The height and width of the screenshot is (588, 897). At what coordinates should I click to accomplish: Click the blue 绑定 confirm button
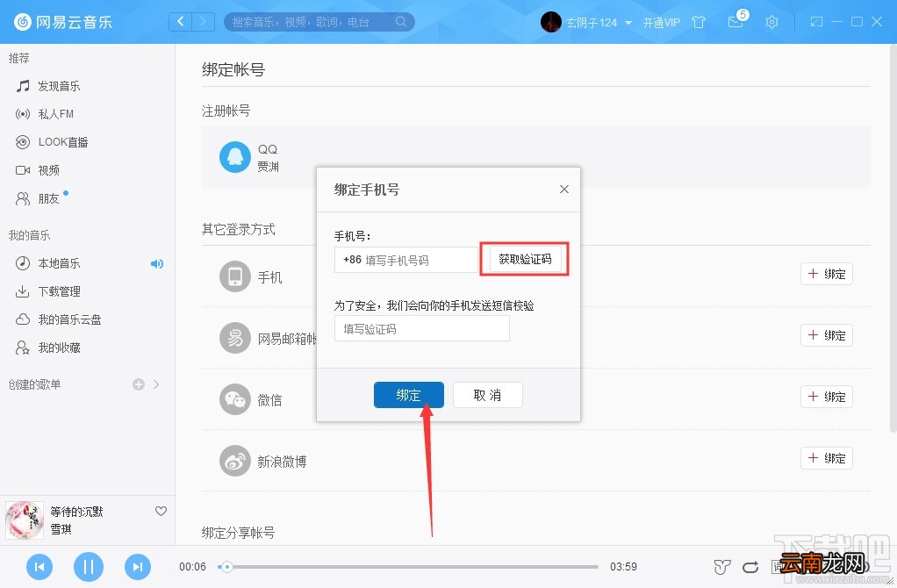pyautogui.click(x=408, y=395)
